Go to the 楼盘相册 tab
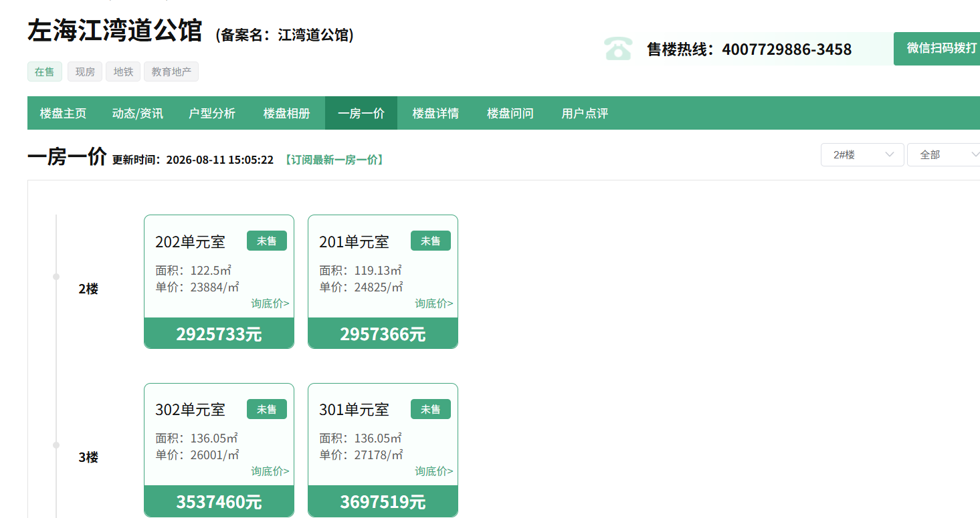Image resolution: width=980 pixels, height=518 pixels. pyautogui.click(x=286, y=113)
